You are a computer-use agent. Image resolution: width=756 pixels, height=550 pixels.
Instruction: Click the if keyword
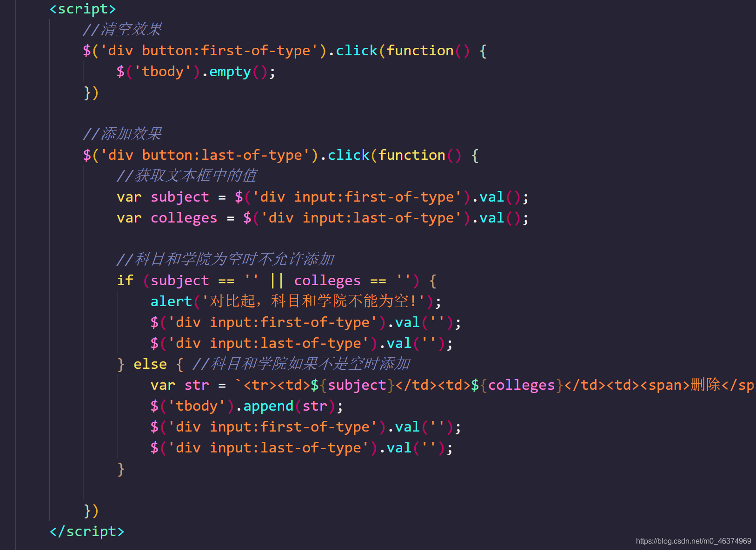[x=125, y=281]
